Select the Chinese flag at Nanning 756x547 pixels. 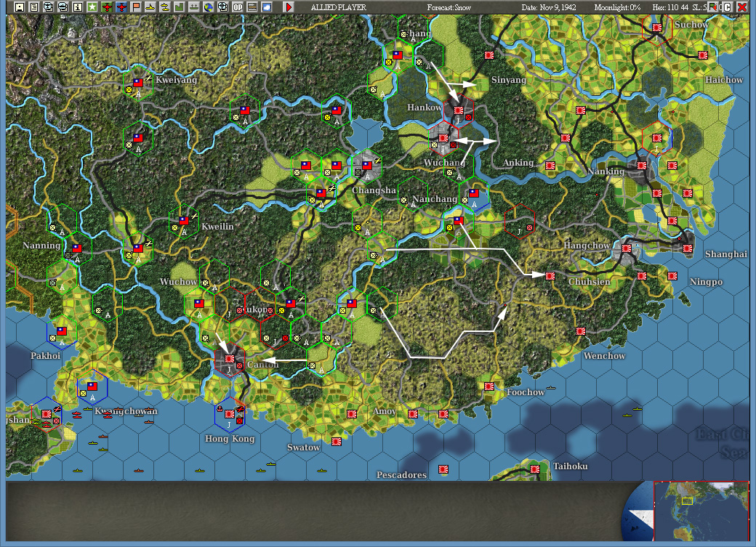76,248
